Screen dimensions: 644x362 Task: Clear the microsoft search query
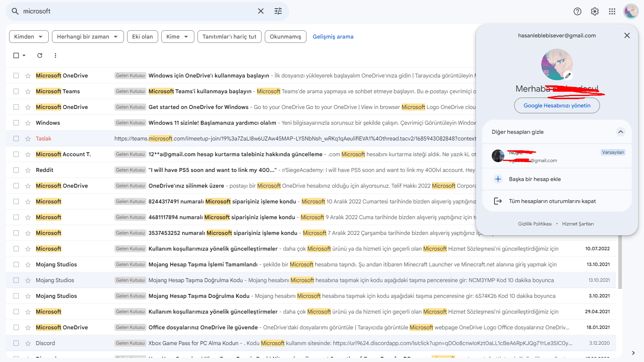coord(261,11)
